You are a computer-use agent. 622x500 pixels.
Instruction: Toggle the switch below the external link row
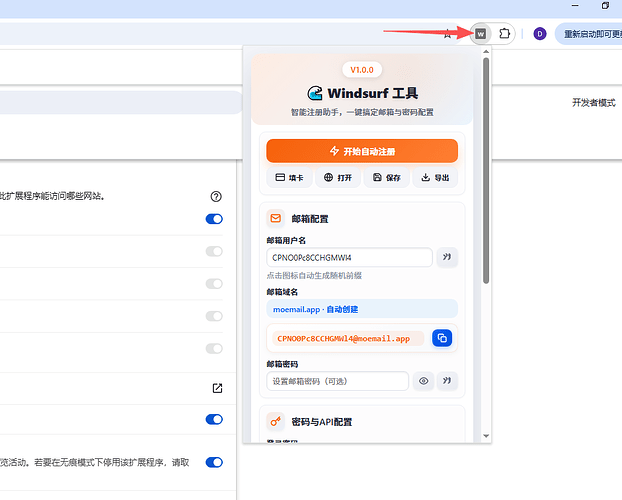(x=214, y=419)
